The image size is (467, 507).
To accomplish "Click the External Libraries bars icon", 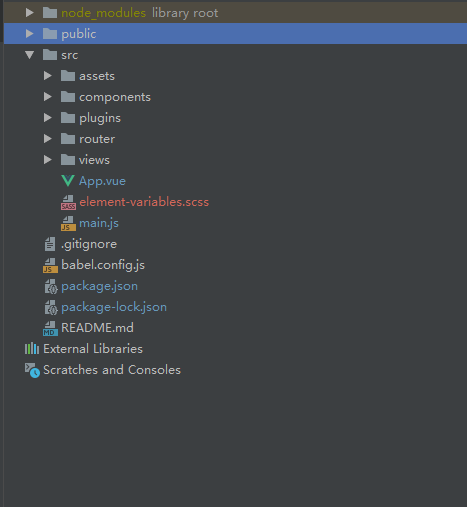I will pyautogui.click(x=32, y=349).
